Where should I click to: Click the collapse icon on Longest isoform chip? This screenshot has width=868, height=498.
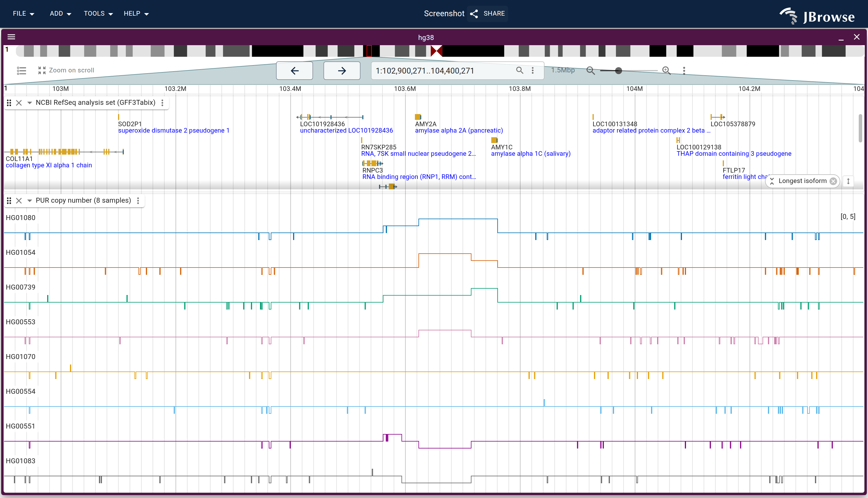tap(772, 181)
